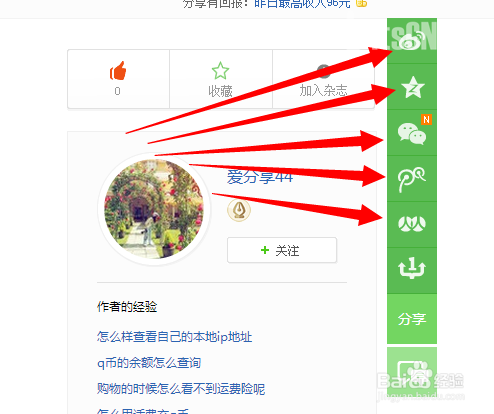Share to Tencent Weibo icon
The height and width of the screenshot is (414, 494).
pos(412,179)
